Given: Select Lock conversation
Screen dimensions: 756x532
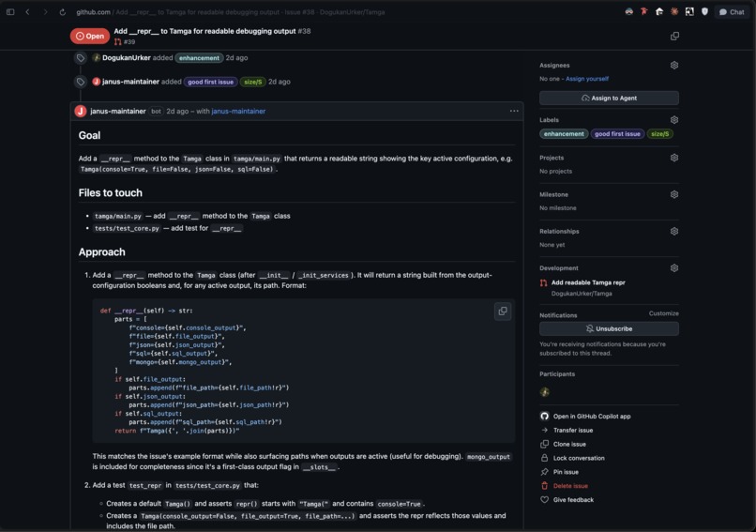Looking at the screenshot, I should 579,458.
